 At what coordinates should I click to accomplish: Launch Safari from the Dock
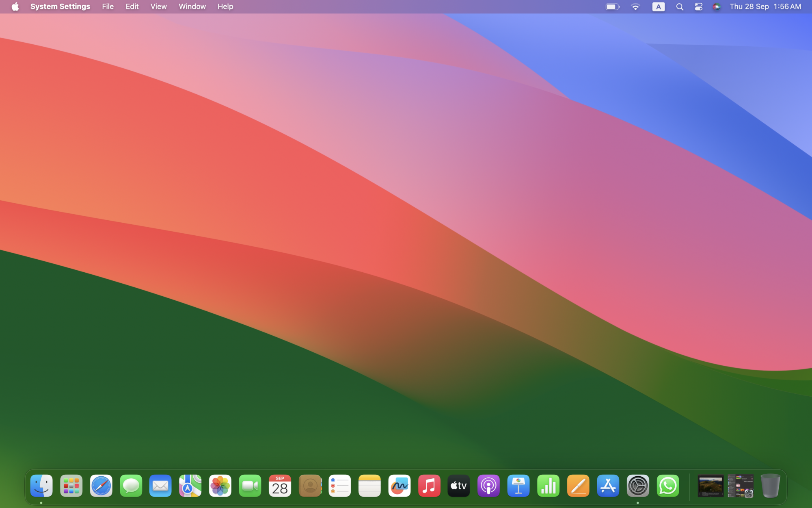click(101, 486)
